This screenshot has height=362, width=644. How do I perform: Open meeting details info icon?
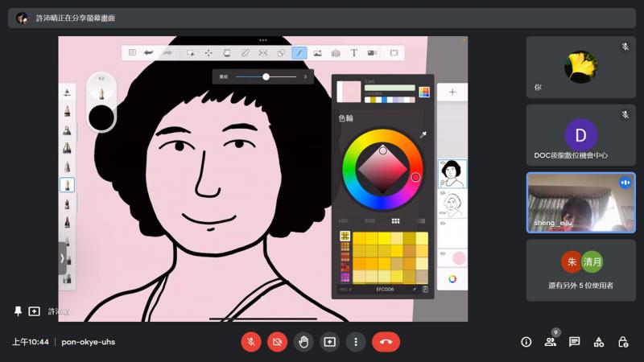pos(526,342)
